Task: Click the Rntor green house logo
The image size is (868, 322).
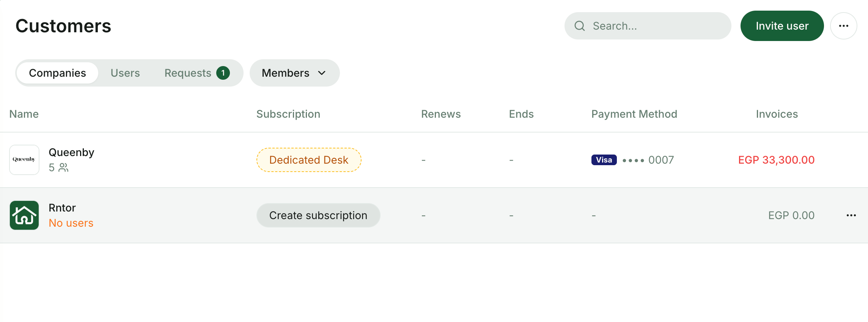Action: 24,215
